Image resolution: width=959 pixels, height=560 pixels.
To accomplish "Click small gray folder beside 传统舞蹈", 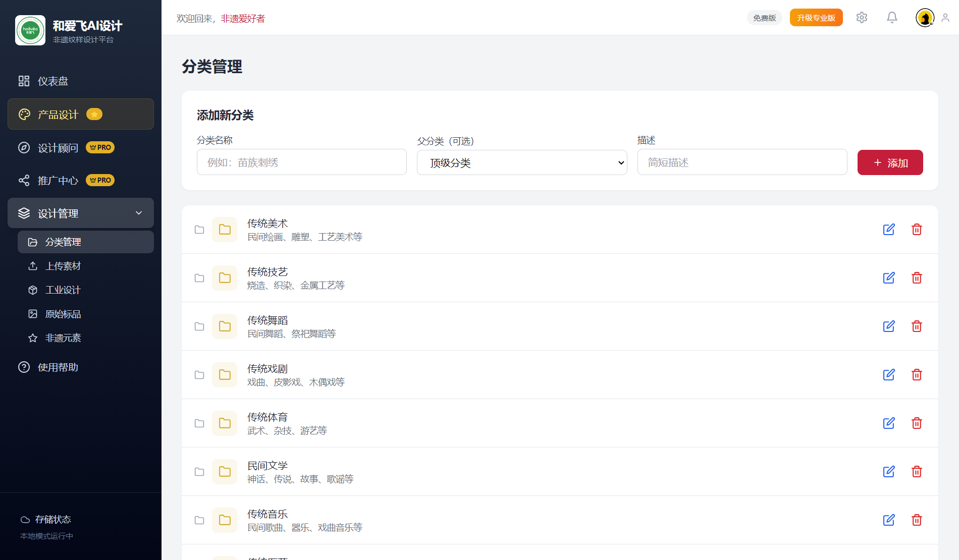I will click(199, 326).
